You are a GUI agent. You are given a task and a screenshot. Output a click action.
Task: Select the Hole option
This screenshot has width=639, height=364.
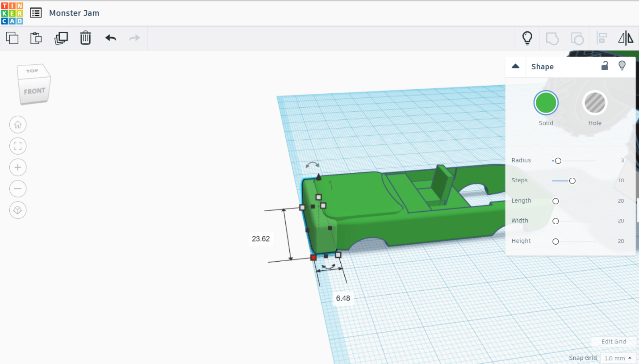595,103
